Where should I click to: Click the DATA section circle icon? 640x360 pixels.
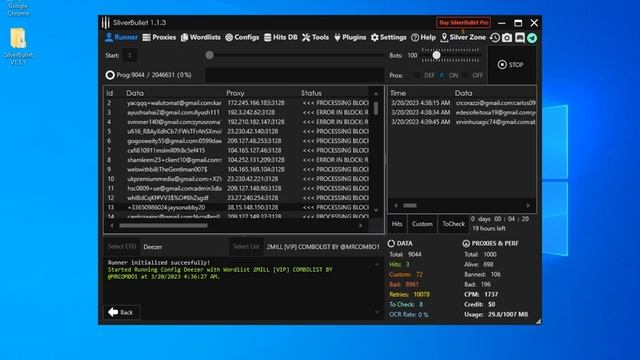tap(391, 243)
